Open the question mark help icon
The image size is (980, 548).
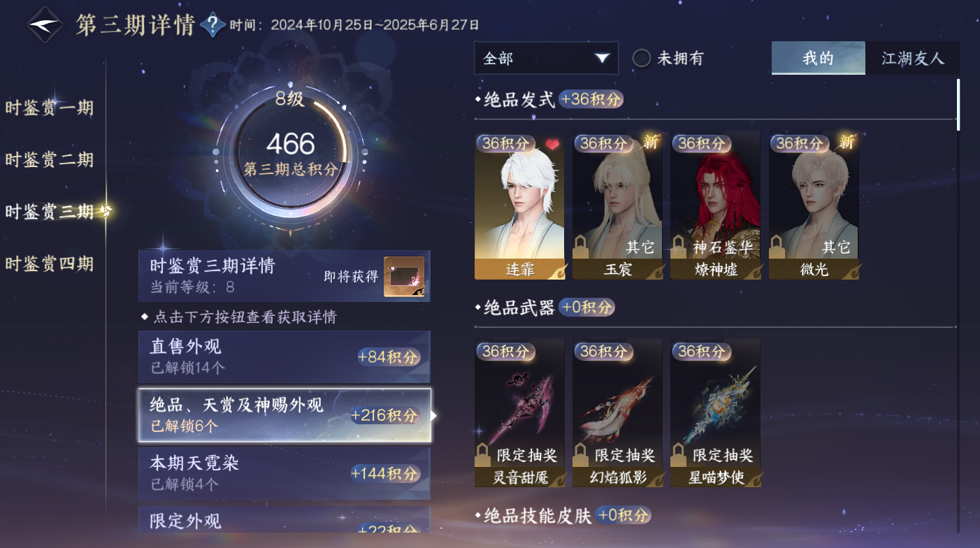pyautogui.click(x=212, y=25)
